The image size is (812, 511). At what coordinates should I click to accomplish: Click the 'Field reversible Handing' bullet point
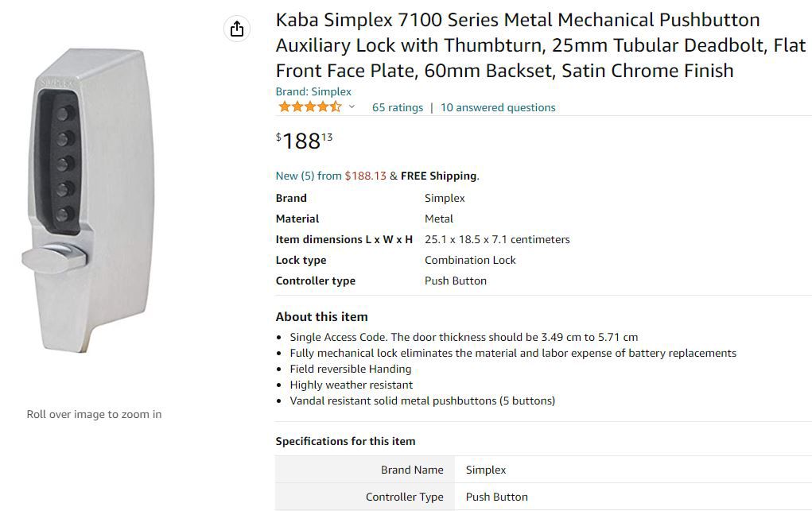click(351, 369)
